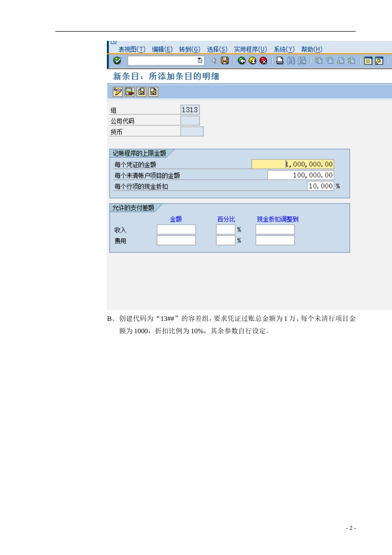Click the 公司代码 label

coord(123,121)
